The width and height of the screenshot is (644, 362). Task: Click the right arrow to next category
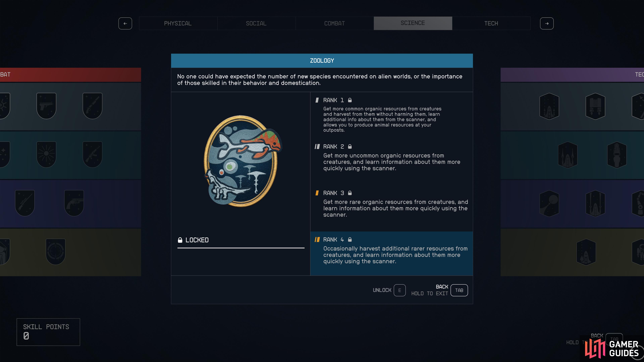pyautogui.click(x=547, y=23)
